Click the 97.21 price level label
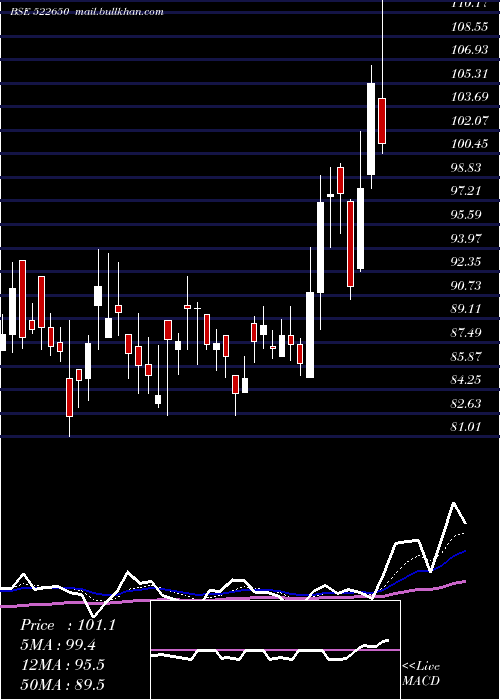The width and height of the screenshot is (500, 700). 467,191
